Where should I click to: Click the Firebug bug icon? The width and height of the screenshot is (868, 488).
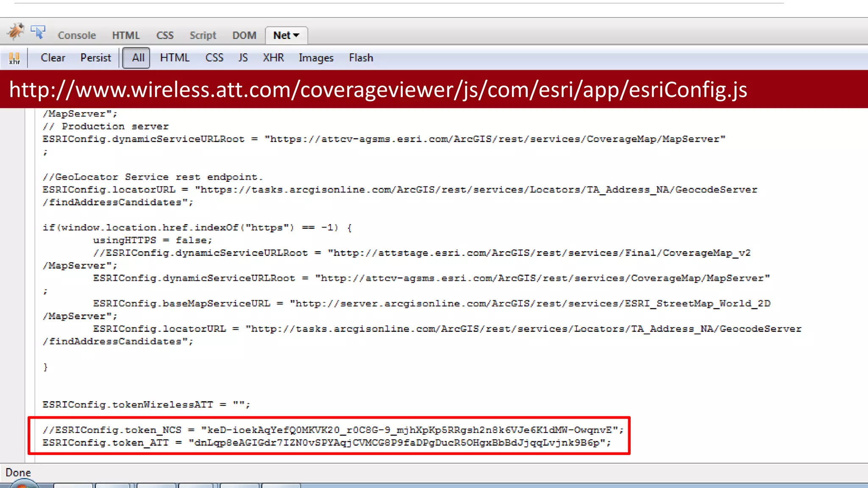16,32
